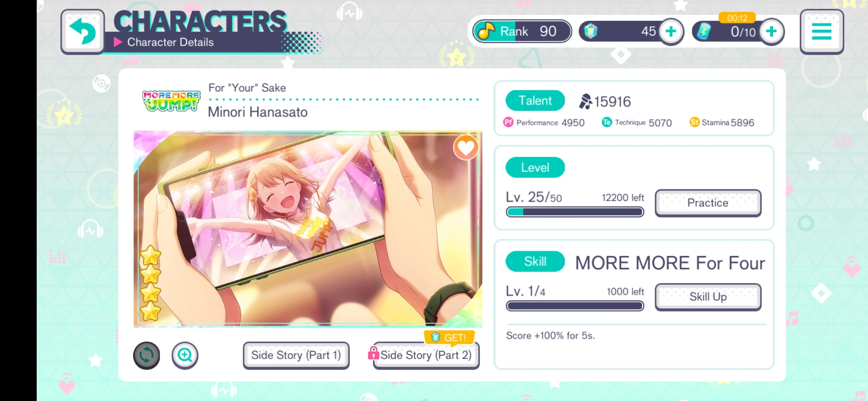Select the Minori Hanasato card illustration
Image resolution: width=868 pixels, height=401 pixels.
coord(308,229)
